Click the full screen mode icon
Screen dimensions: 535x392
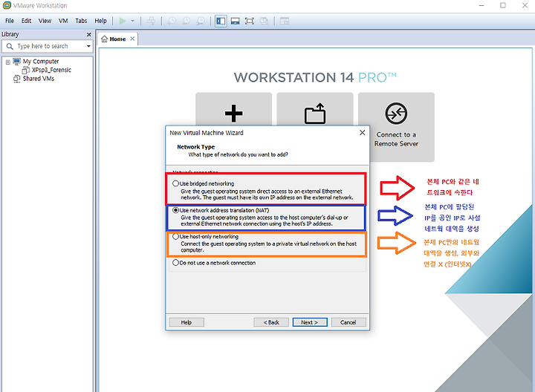tap(250, 21)
